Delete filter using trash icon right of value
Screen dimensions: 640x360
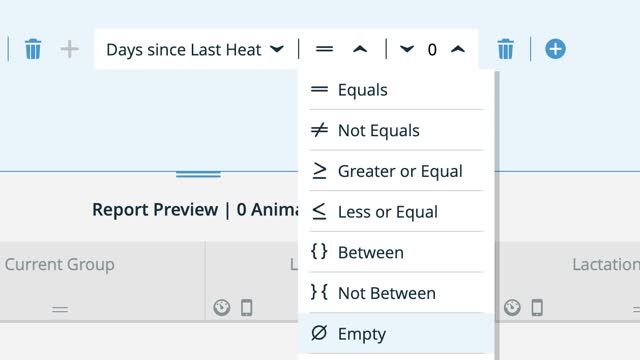tap(506, 49)
